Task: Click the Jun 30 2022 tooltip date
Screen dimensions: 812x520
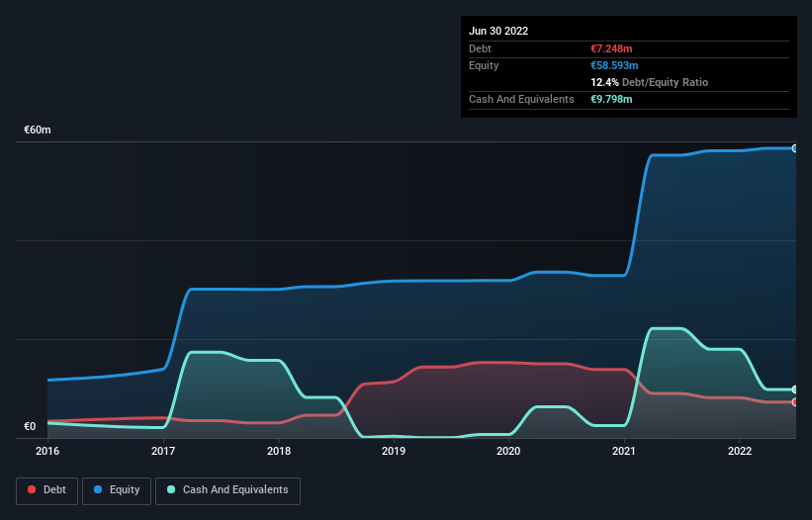Action: pos(498,31)
